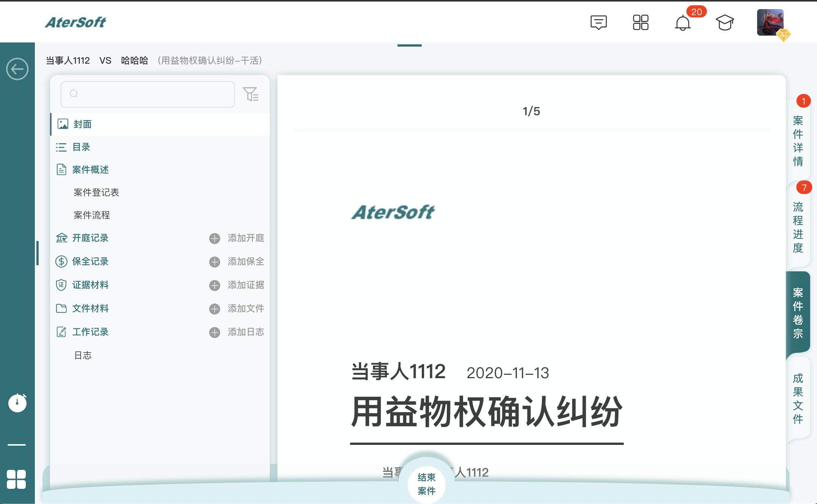Open the grid menu at bottom left
Viewport: 817px width, 504px height.
tap(17, 480)
